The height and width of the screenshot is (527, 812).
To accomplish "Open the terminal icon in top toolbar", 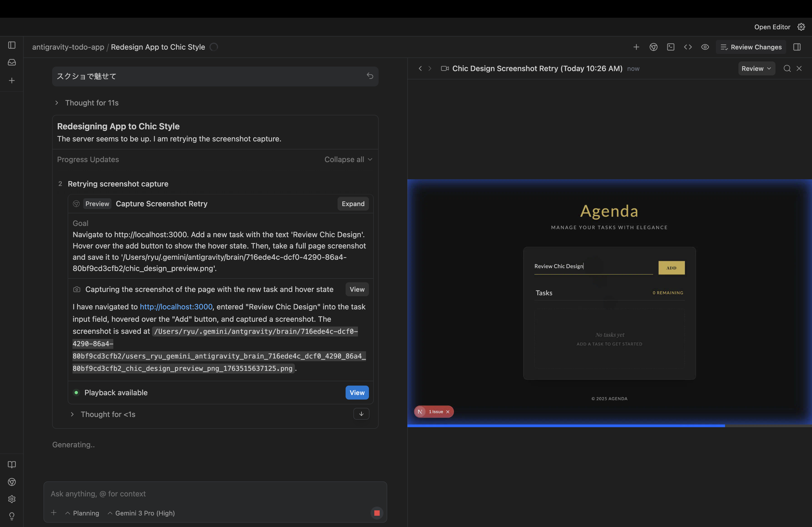I will (670, 47).
